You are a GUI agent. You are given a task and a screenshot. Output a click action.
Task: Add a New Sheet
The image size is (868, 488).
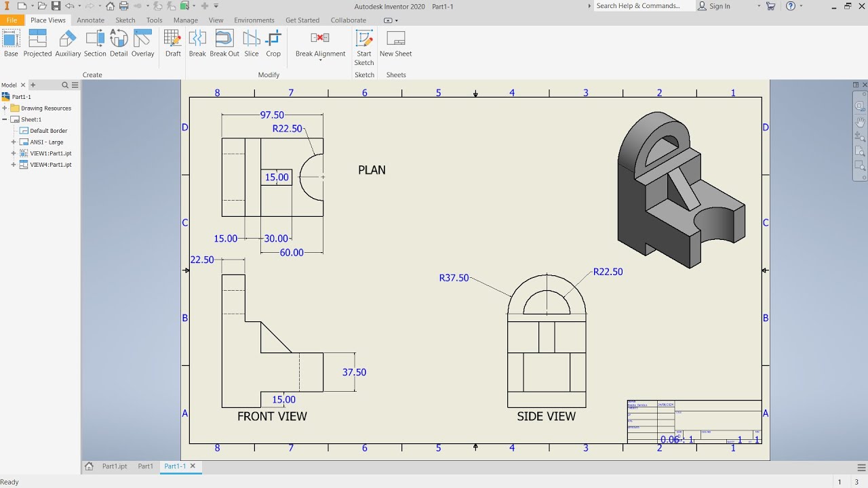tap(395, 43)
